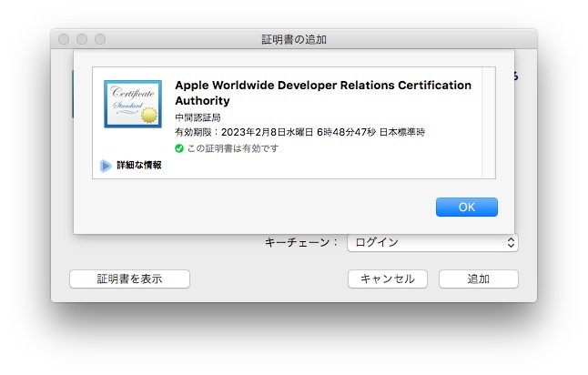
Task: Click the 有効期限 expiration date text
Action: click(299, 132)
